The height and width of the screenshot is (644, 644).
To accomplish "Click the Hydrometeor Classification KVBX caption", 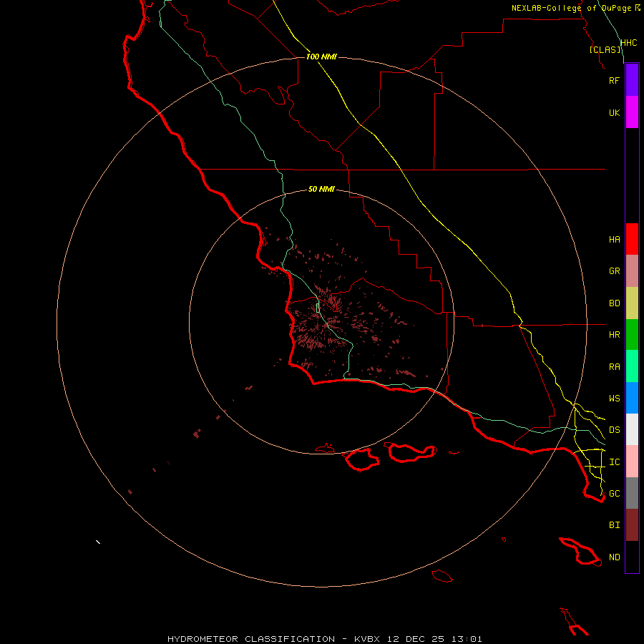I will pos(324,639).
